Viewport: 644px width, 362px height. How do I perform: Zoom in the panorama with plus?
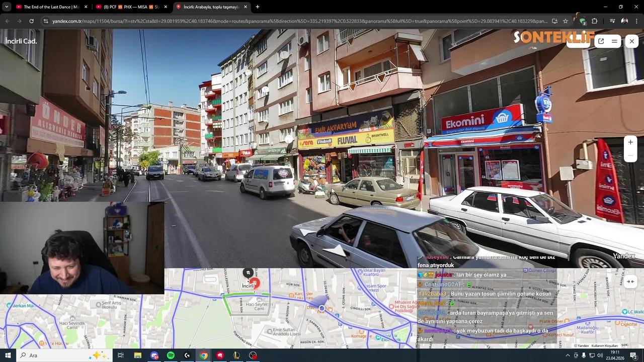[630, 142]
